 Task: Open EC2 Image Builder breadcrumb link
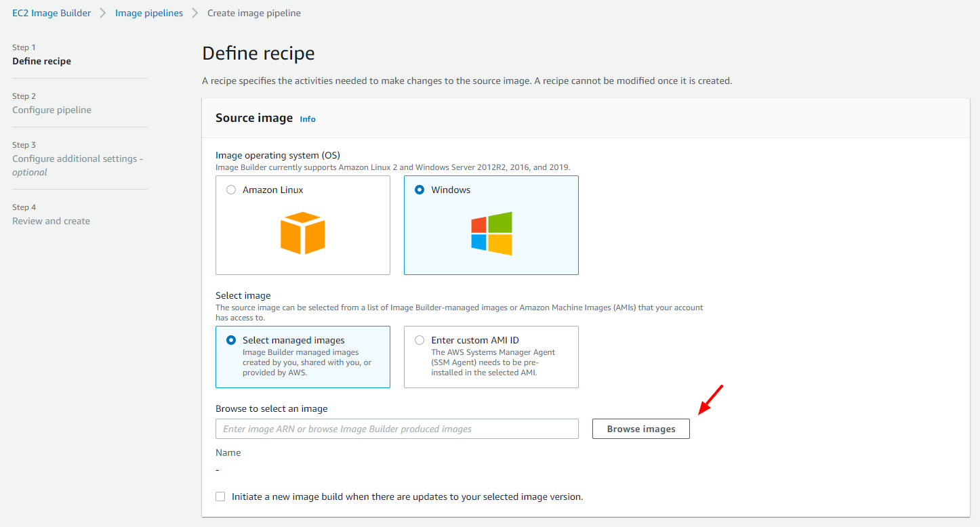52,13
